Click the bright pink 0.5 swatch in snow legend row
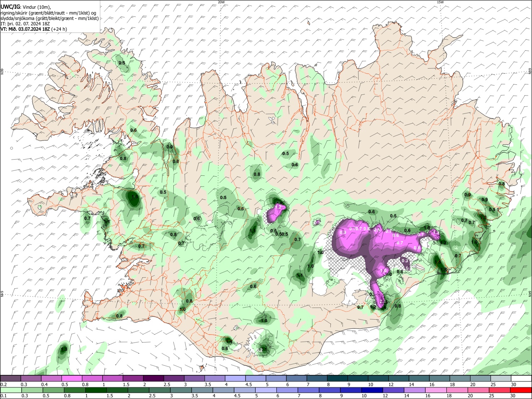532x399 pixels. [71, 378]
